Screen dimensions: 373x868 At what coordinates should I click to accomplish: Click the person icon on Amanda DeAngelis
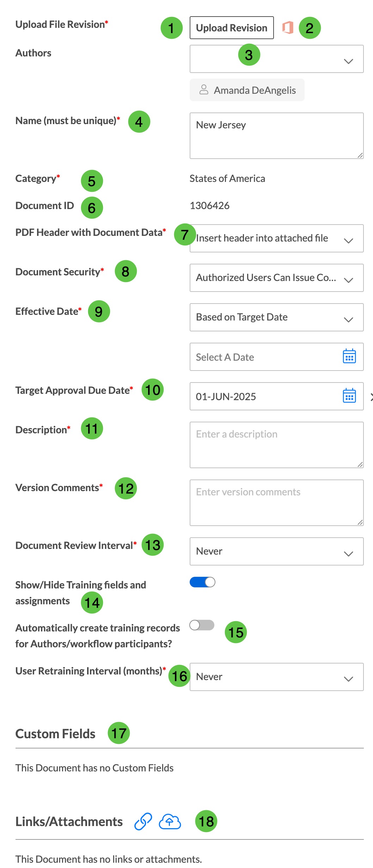point(204,90)
